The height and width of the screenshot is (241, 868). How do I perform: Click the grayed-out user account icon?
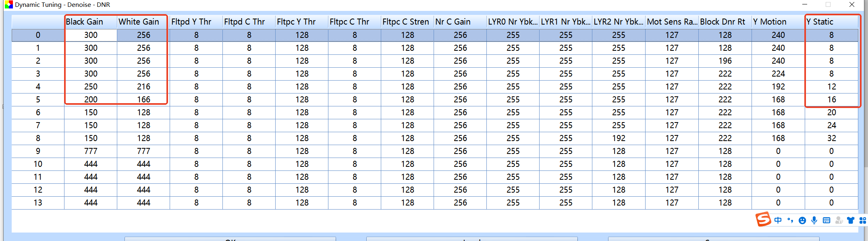839,220
